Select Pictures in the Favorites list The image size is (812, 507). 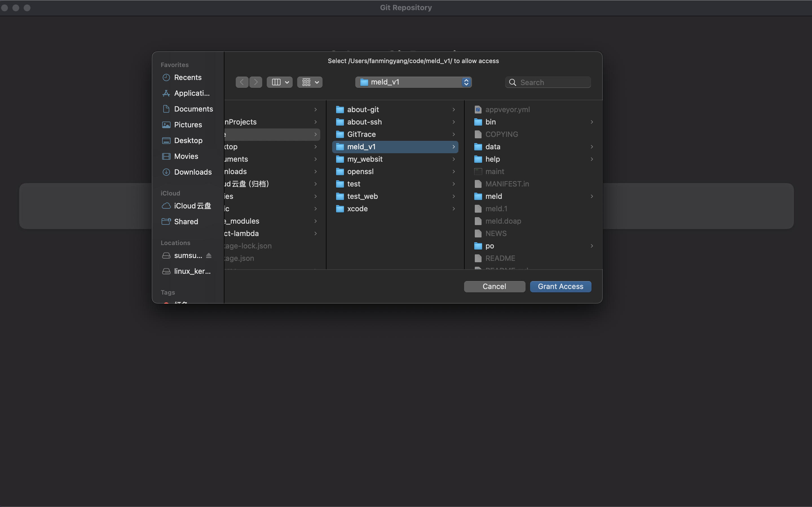(188, 124)
